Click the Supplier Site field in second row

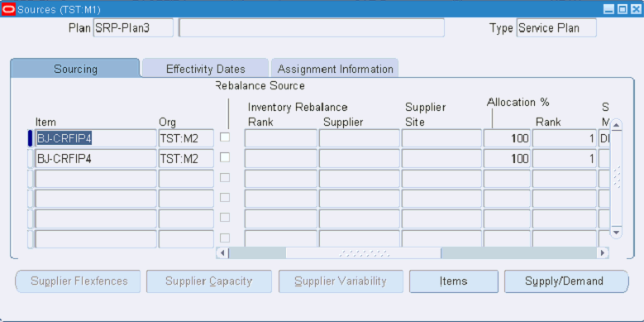click(441, 158)
